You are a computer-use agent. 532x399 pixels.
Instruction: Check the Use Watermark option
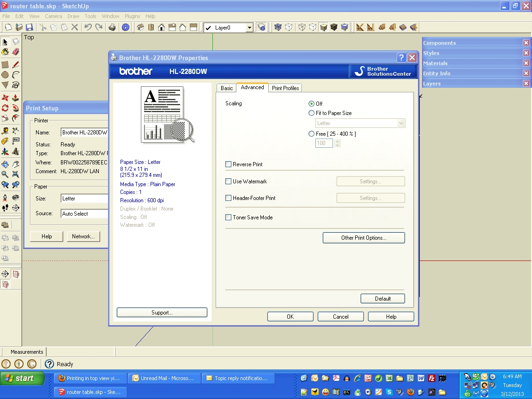228,181
